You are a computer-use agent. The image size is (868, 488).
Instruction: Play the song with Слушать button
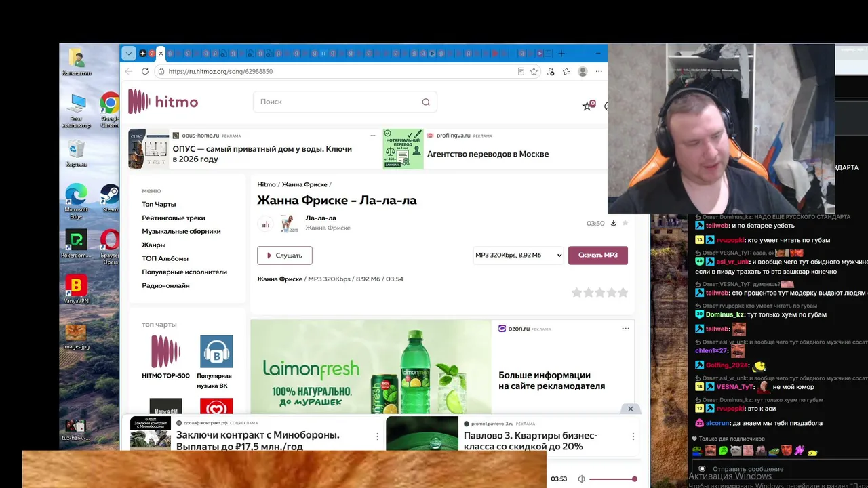coord(284,256)
